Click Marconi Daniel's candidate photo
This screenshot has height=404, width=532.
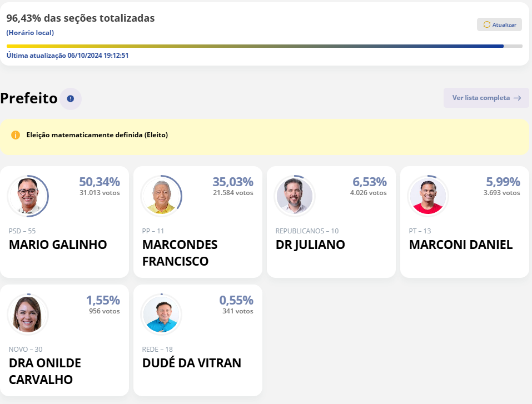428,196
